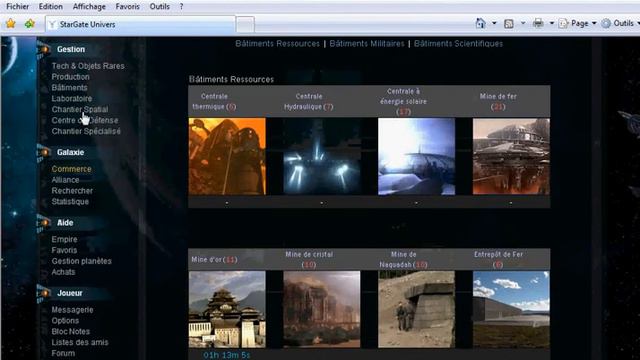640x360 pixels.
Task: Click the Mine de cristal image
Action: click(x=322, y=309)
